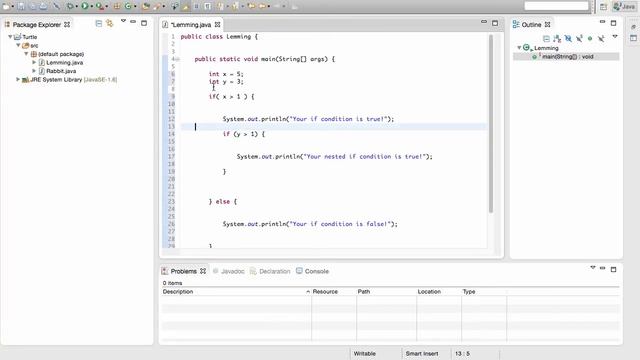This screenshot has height=360, width=640.
Task: Collapse all in the Outline view
Action: coord(547,38)
